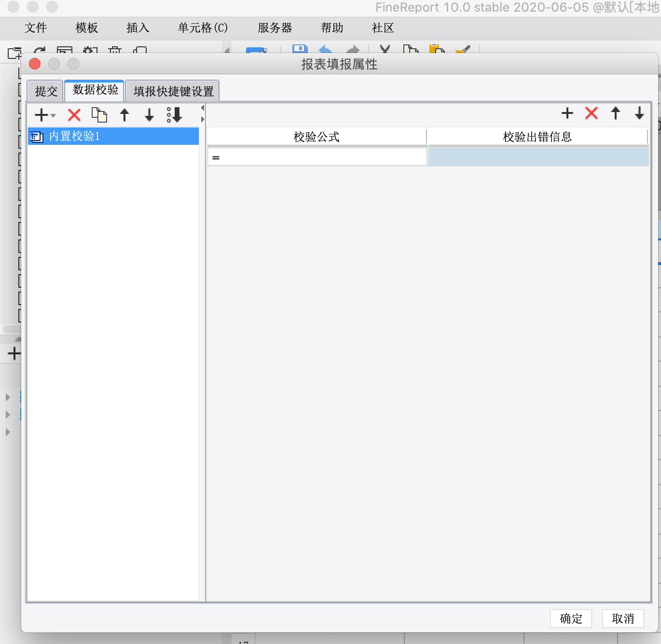Click the empty 校验出错信息 cell
661x644 pixels.
point(538,157)
